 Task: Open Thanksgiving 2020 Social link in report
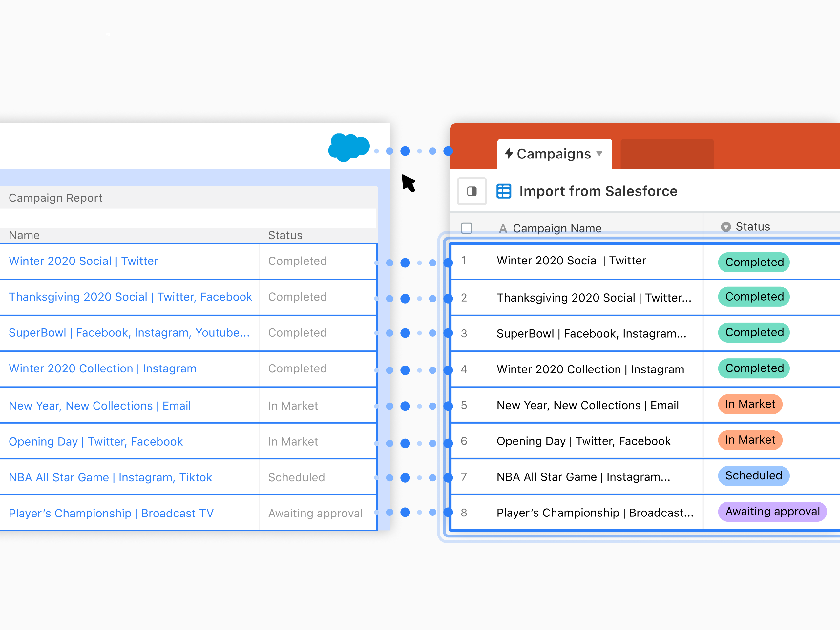(x=130, y=297)
